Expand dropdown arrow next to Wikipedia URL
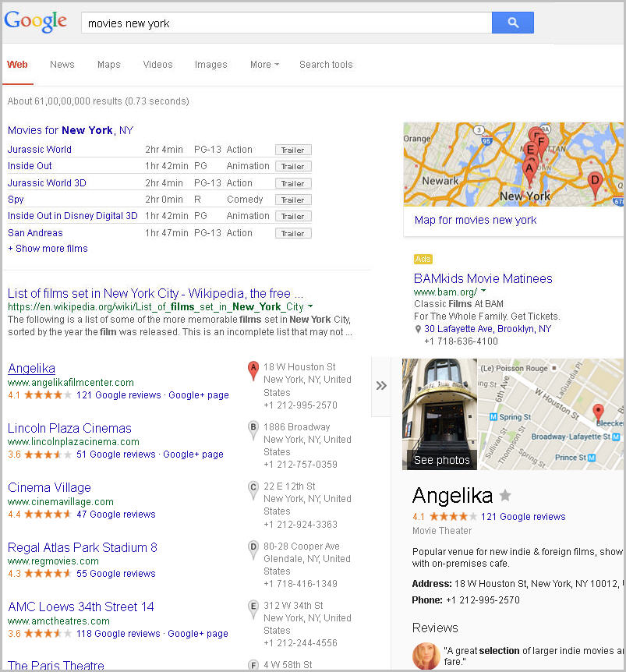626x672 pixels. (x=310, y=306)
